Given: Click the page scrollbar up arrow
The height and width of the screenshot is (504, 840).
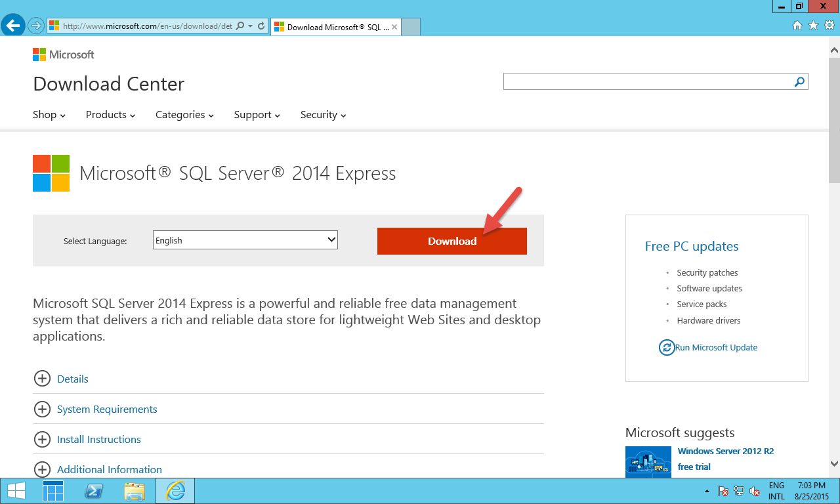Looking at the screenshot, I should (834, 50).
